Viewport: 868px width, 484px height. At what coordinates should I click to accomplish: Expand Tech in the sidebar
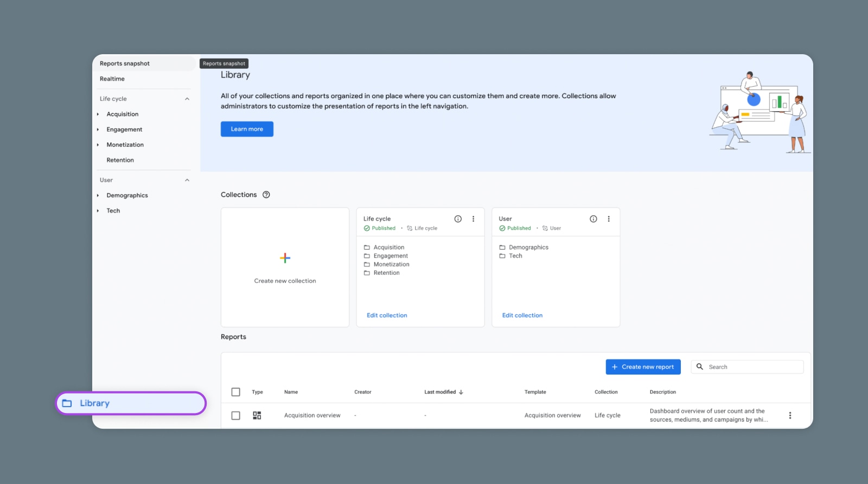click(98, 211)
